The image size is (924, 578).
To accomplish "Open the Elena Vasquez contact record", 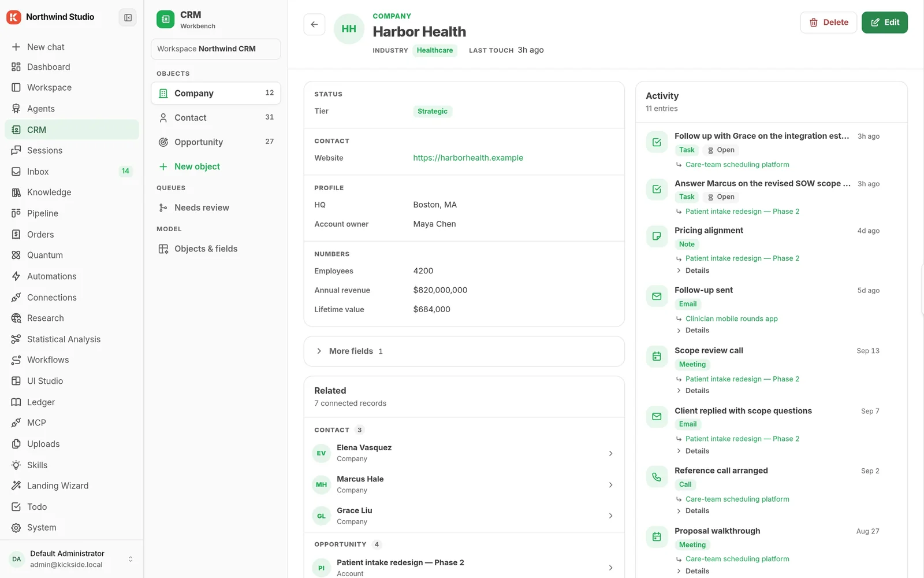I will tap(464, 453).
